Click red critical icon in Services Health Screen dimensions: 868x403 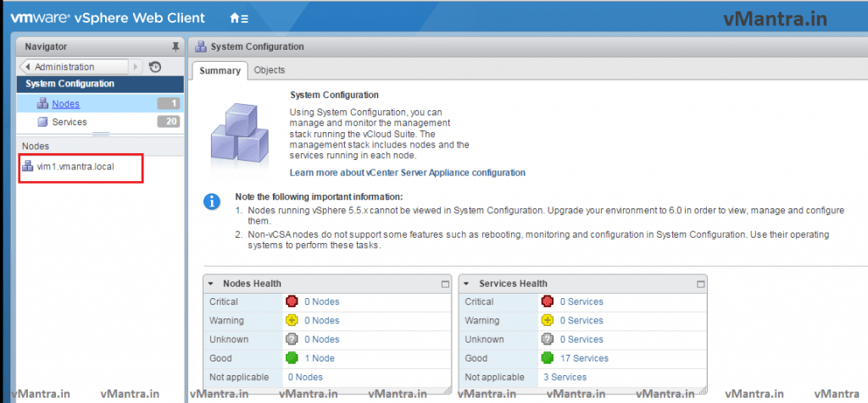click(548, 301)
